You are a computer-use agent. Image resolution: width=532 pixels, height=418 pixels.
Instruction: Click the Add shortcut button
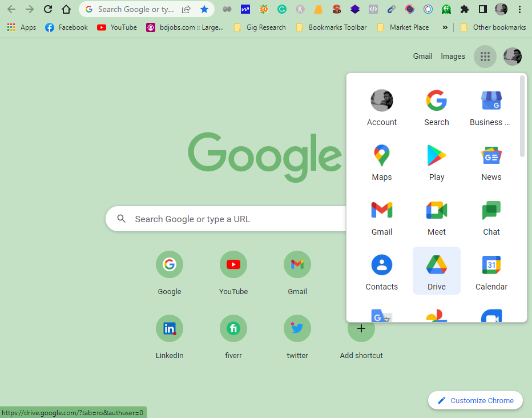click(361, 339)
